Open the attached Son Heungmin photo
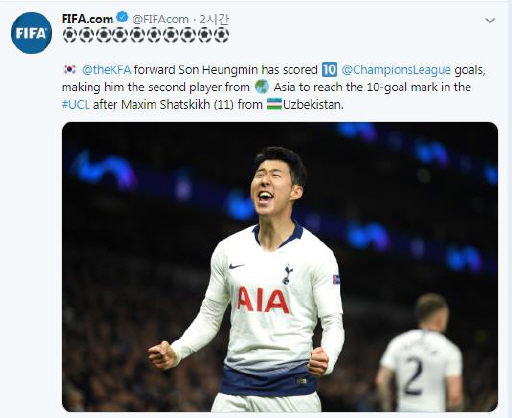 (280, 267)
